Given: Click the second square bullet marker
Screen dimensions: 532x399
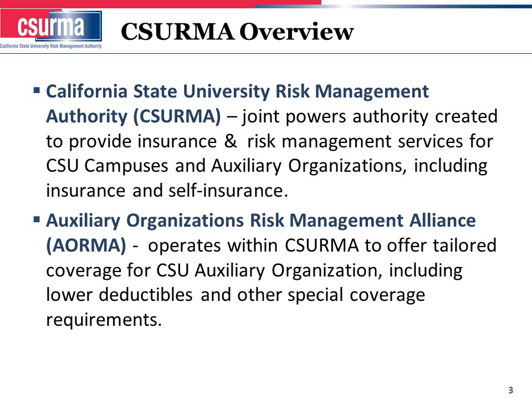Looking at the screenshot, I should (x=37, y=219).
